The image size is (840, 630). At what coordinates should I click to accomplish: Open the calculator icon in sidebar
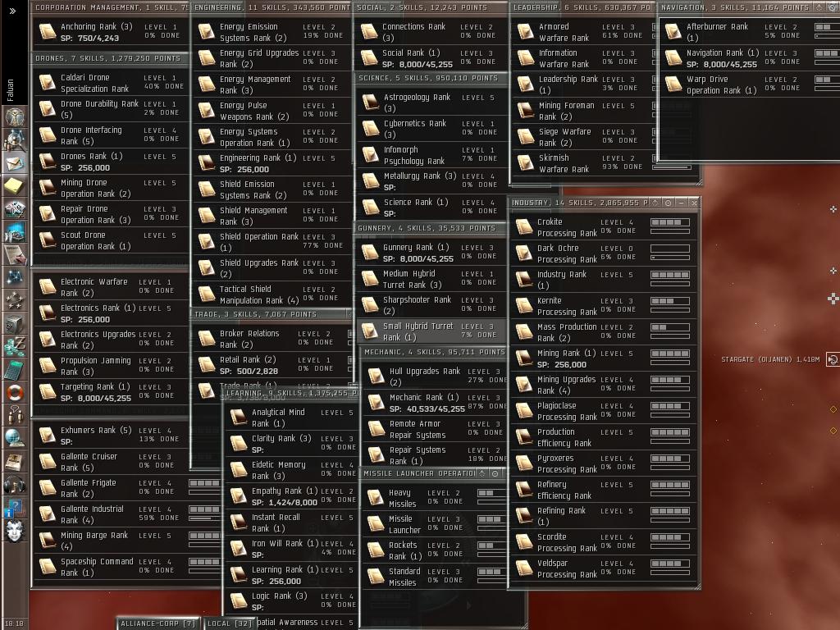click(15, 369)
